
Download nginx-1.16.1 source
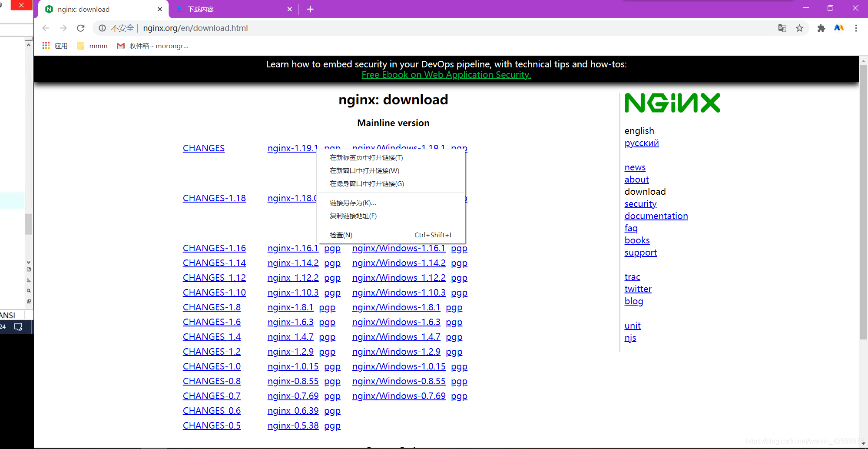pyautogui.click(x=293, y=248)
